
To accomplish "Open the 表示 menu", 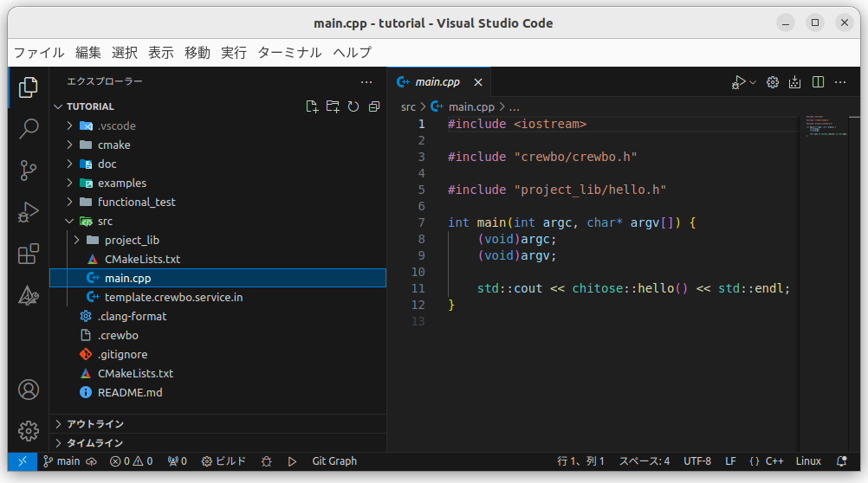I will coord(161,53).
